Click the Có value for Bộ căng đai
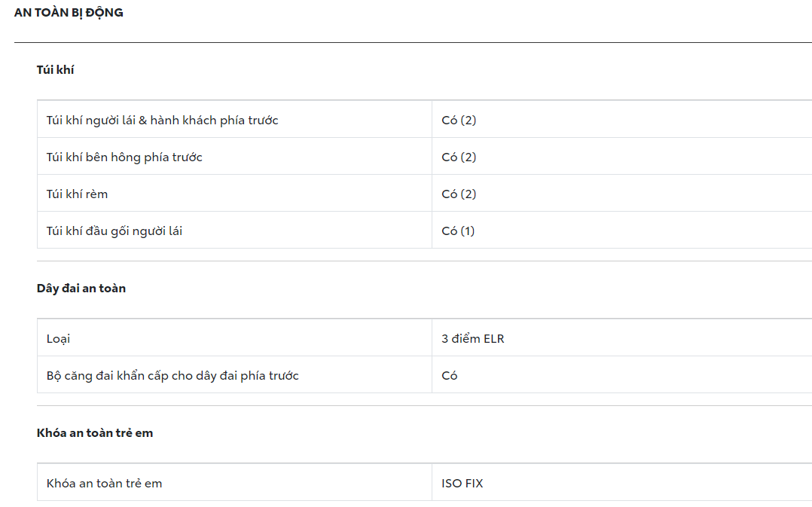Viewport: 812px width, 507px height. pyautogui.click(x=450, y=376)
